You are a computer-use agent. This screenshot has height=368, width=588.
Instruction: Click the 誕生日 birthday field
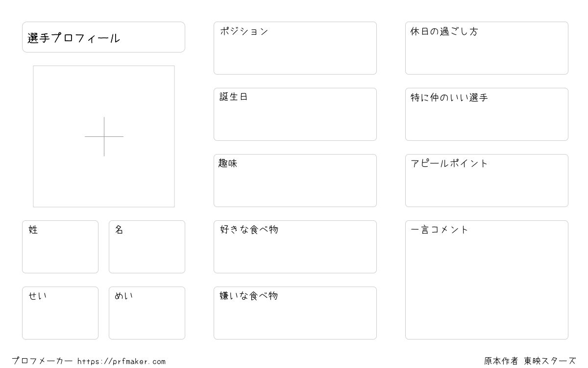[x=295, y=114]
